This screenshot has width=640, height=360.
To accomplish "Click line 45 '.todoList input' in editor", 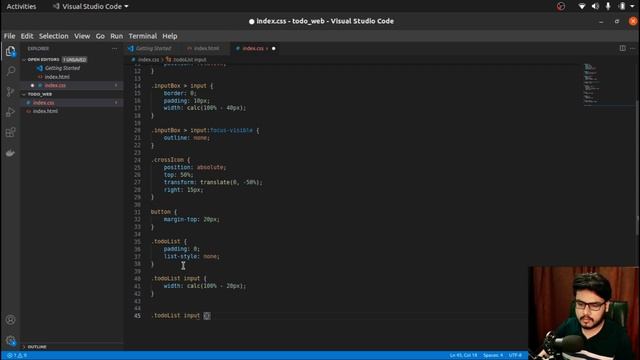I will pyautogui.click(x=176, y=316).
